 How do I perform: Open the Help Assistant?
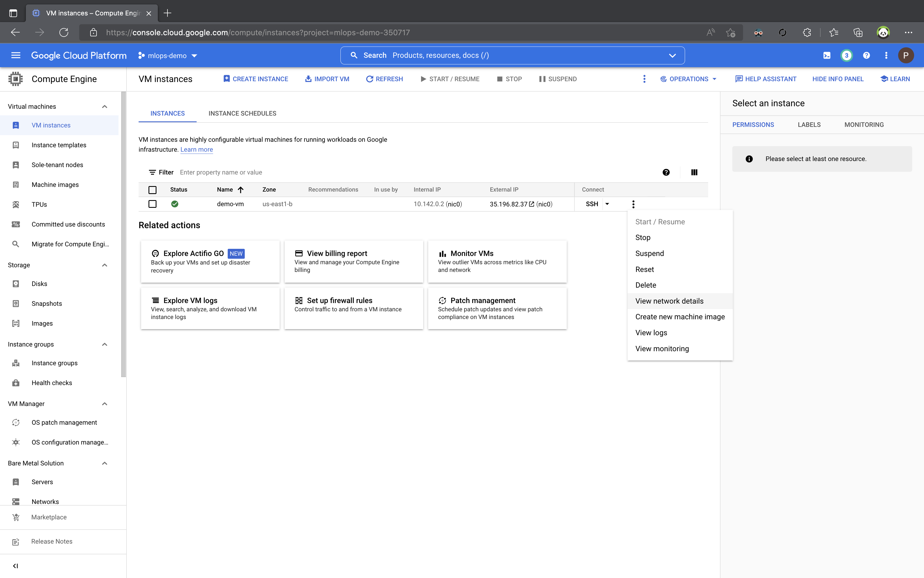[766, 79]
